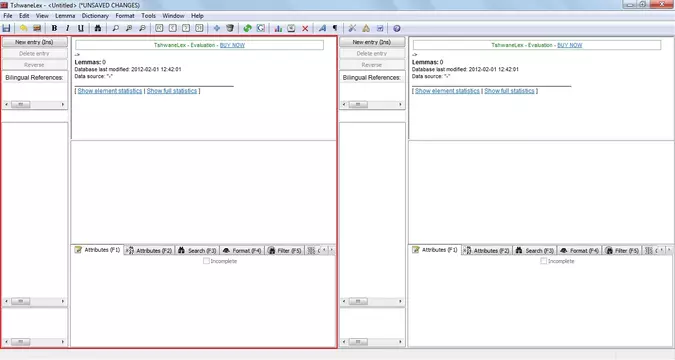
Task: Click right arrow on right pane tab strip
Action: [669, 250]
